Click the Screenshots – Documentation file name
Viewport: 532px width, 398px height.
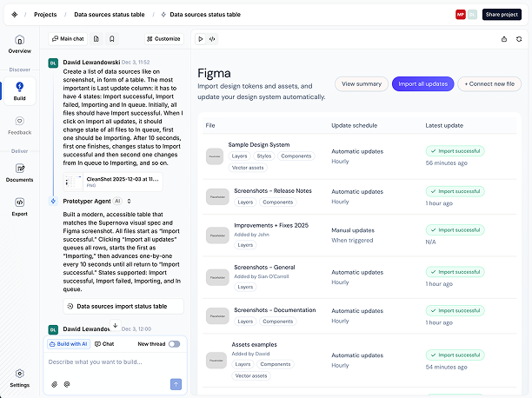click(275, 310)
